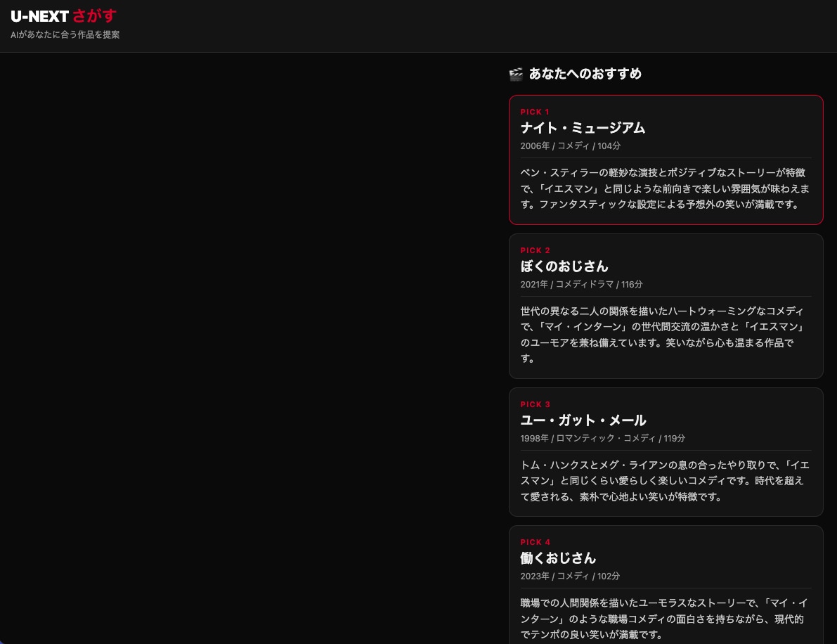The height and width of the screenshot is (644, 837).
Task: Select the 2006年 / コメディ / 104分 metadata
Action: [570, 146]
